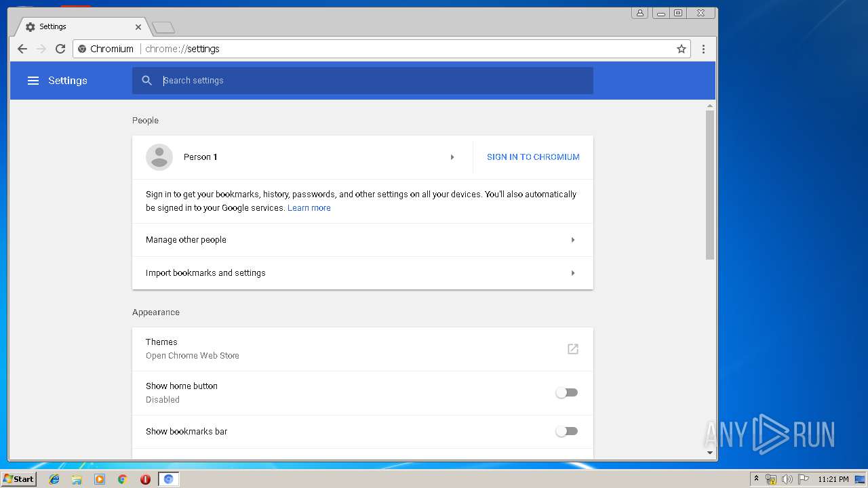Image resolution: width=868 pixels, height=488 pixels.
Task: Open Windows Explorer from the taskbar
Action: 77,479
